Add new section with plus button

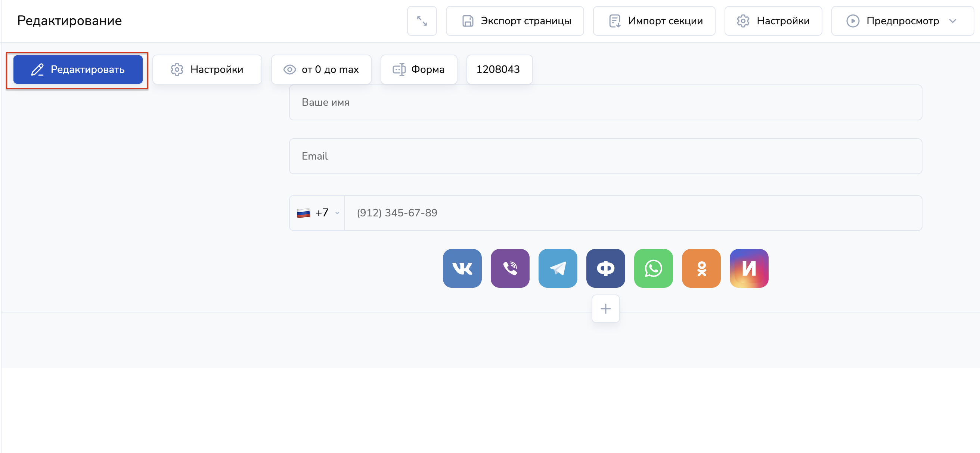tap(605, 308)
